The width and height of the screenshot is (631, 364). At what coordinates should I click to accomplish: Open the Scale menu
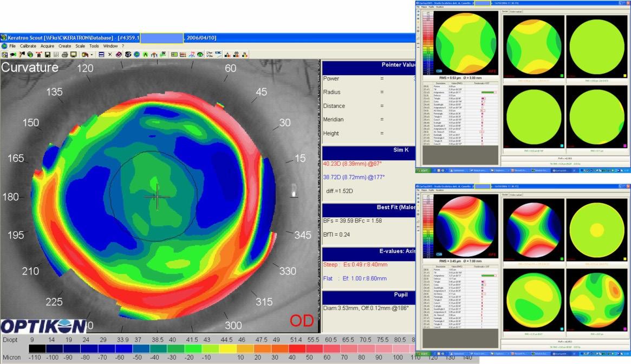pyautogui.click(x=80, y=46)
